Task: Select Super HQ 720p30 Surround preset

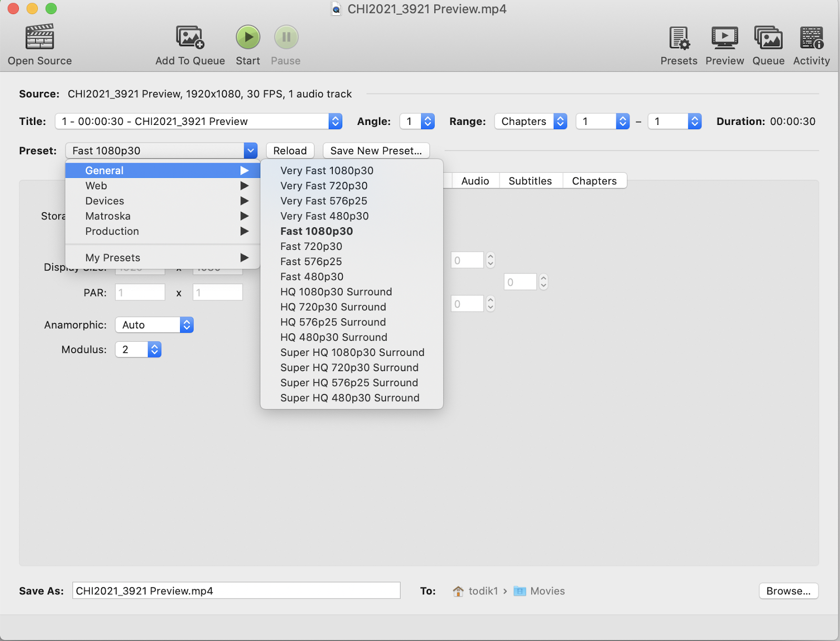Action: [352, 368]
